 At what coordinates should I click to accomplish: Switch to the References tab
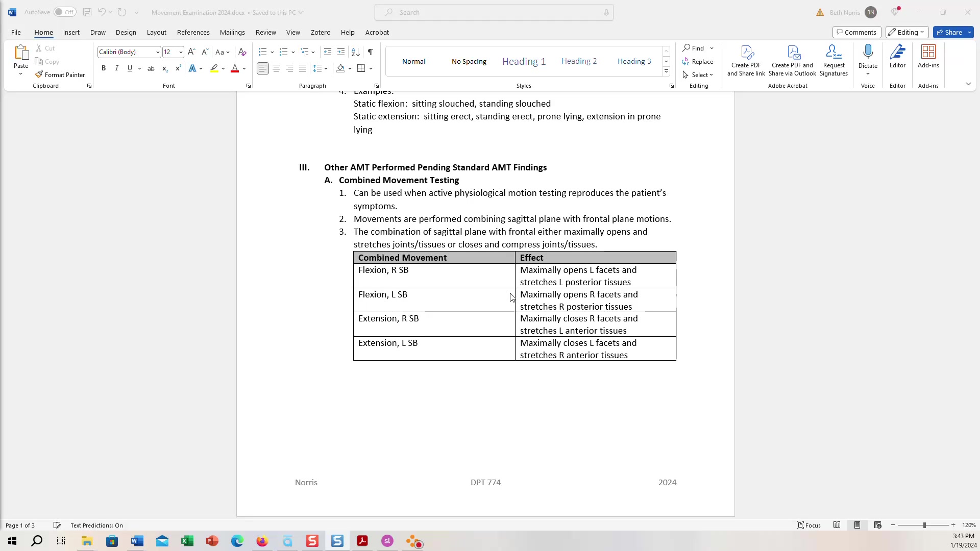tap(193, 32)
